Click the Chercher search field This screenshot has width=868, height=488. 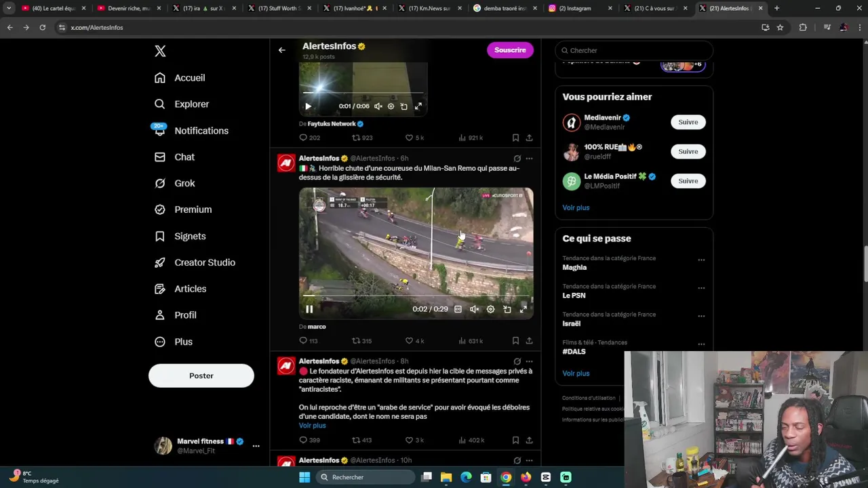point(634,50)
